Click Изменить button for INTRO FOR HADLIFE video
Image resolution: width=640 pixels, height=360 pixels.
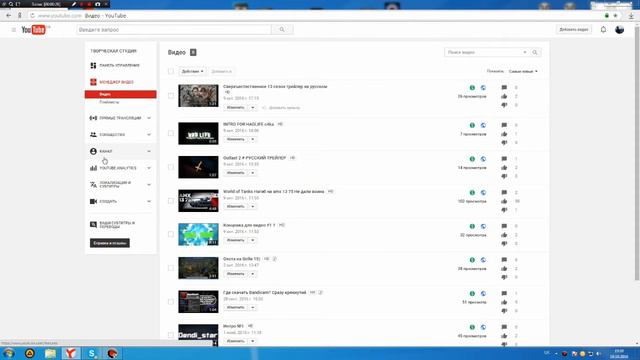pyautogui.click(x=236, y=139)
